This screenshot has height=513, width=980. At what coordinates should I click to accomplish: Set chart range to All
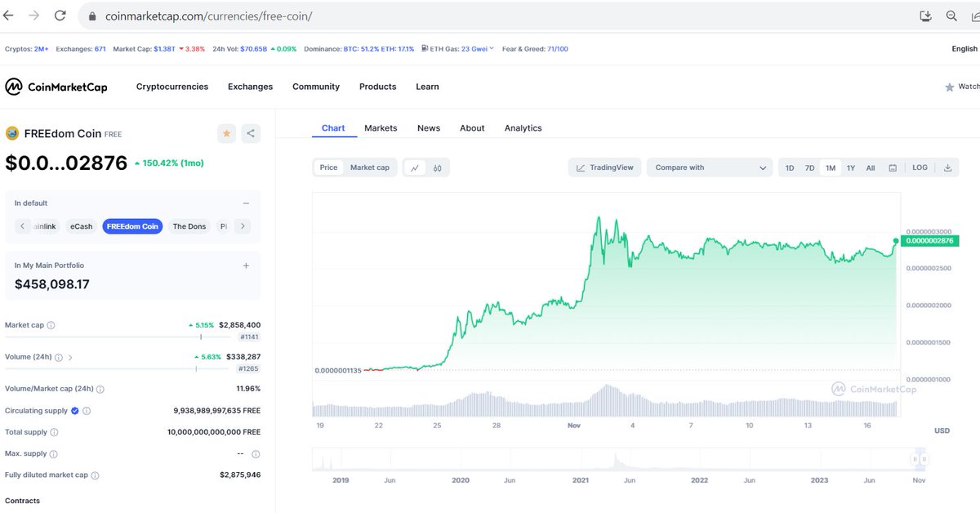coord(871,167)
